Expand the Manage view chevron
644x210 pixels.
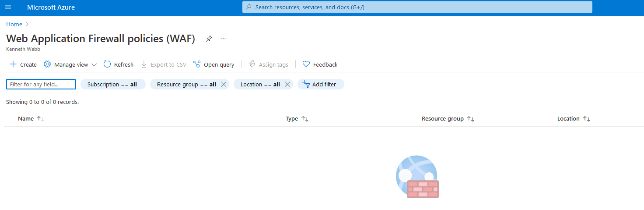pos(94,65)
